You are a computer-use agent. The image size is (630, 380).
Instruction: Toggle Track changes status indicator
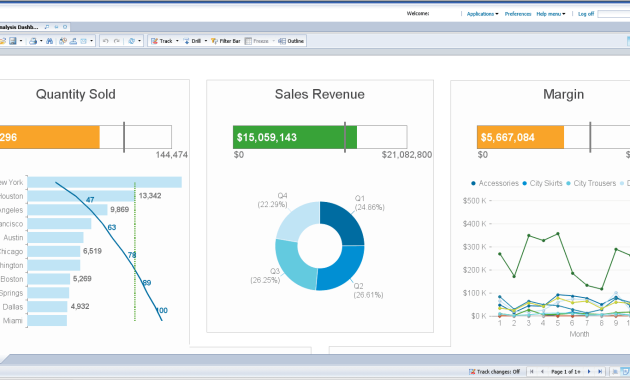[494, 372]
